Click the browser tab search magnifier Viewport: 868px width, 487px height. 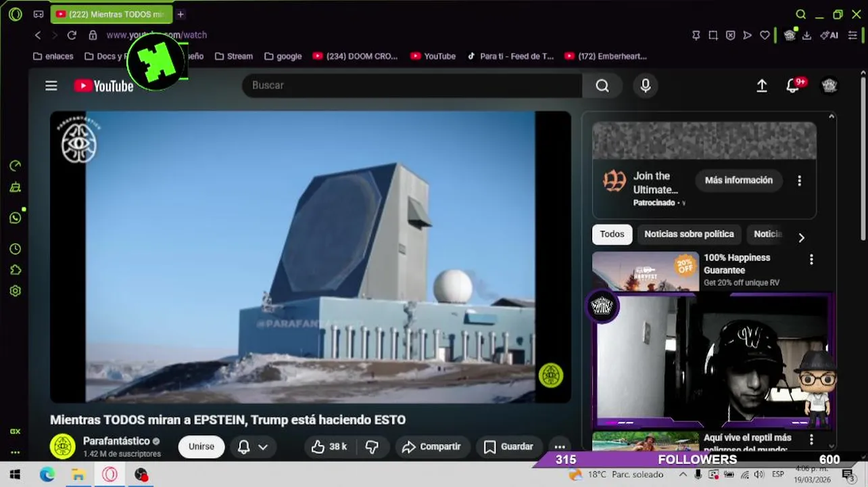pos(800,14)
